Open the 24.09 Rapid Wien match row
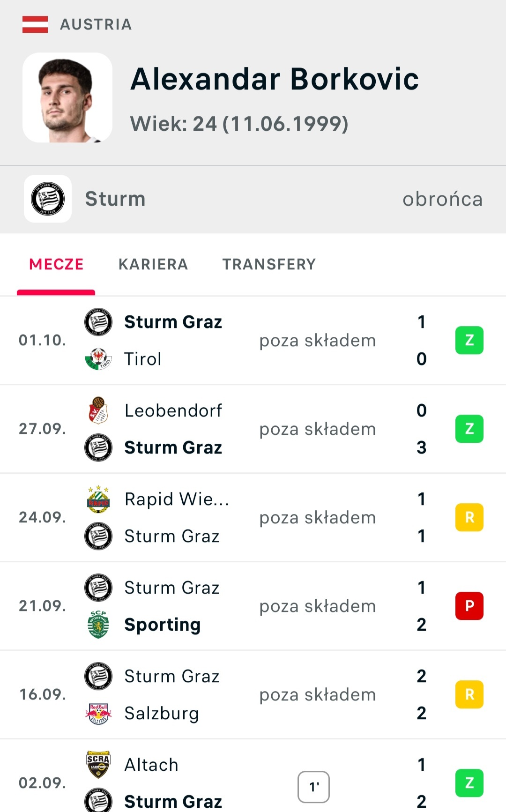The height and width of the screenshot is (812, 506). pos(253,517)
